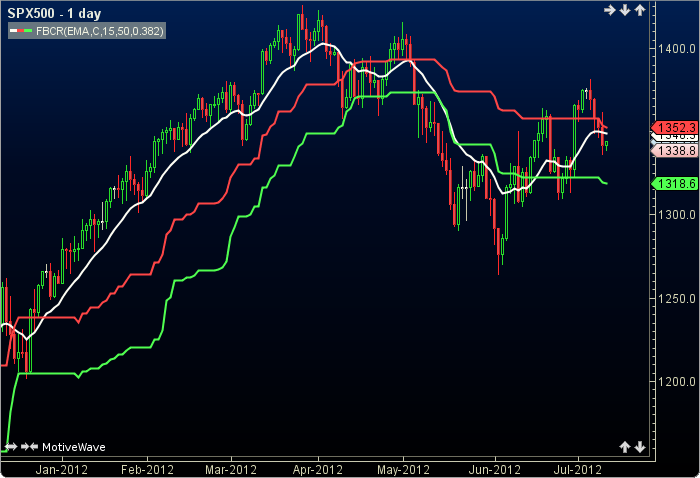Click the up arrow icon at chart bottom
Screen dimensions: 700x478
[x=625, y=447]
